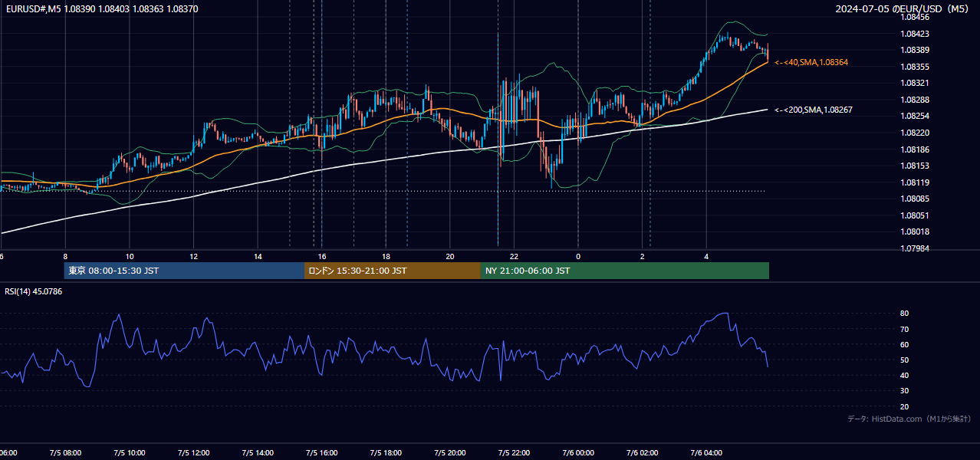Click the RSI 50 level label
Image resolution: width=980 pixels, height=460 pixels.
[904, 360]
